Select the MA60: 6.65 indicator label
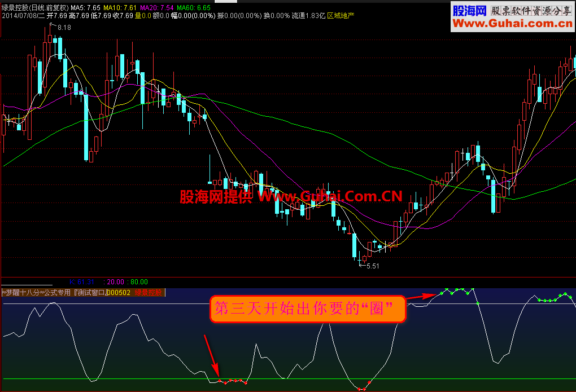The height and width of the screenshot is (392, 576). tap(194, 8)
